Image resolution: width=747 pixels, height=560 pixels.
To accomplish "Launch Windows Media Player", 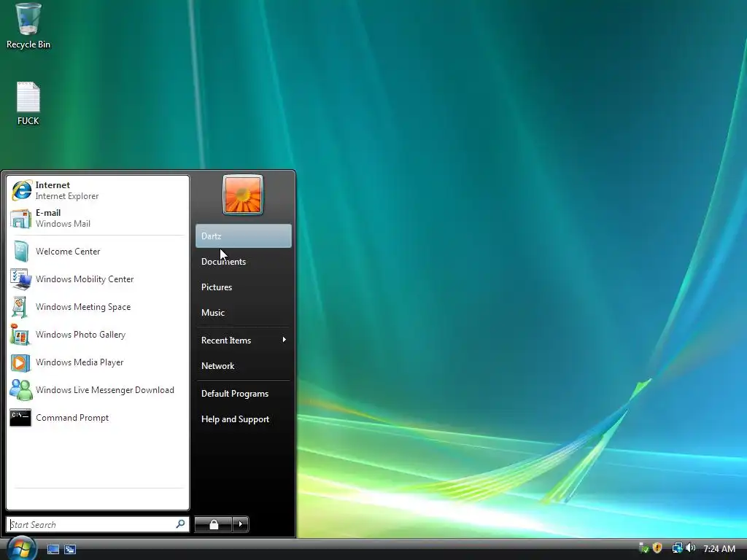I will click(97, 362).
